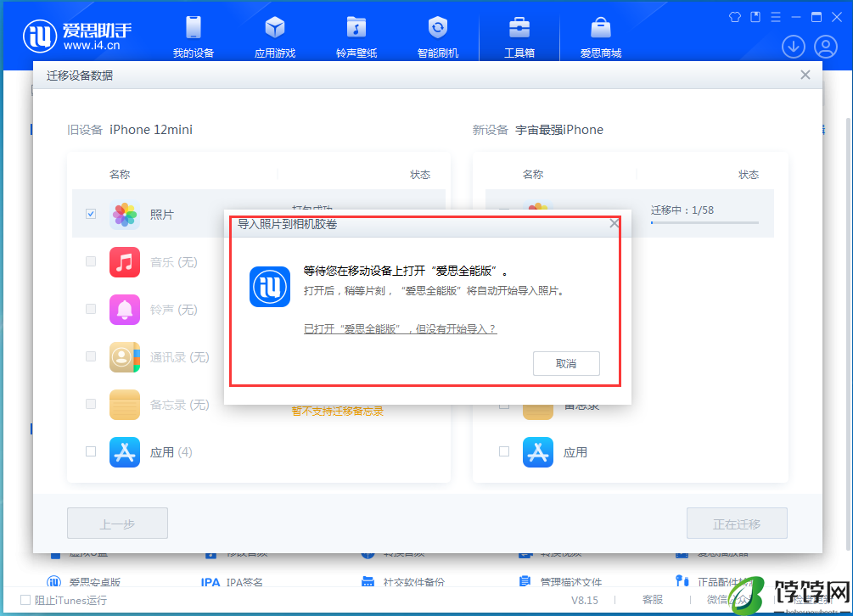The height and width of the screenshot is (616, 853).
Task: Click the user account avatar icon
Action: 826,47
